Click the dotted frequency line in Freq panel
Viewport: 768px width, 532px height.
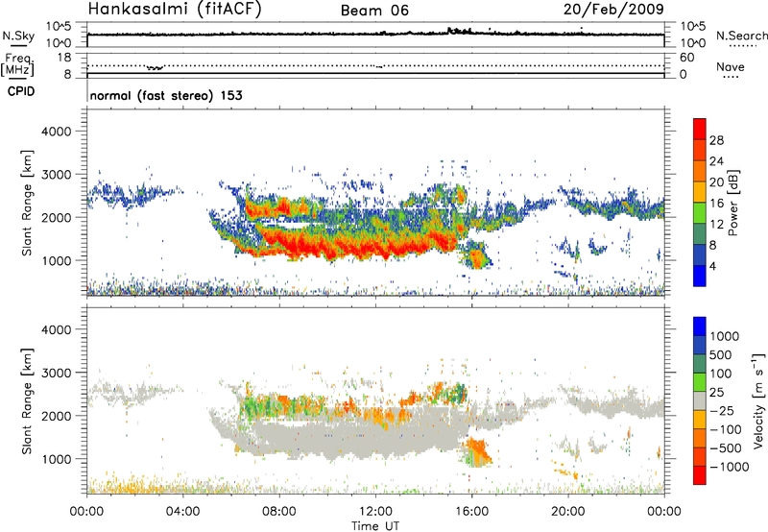click(x=375, y=65)
